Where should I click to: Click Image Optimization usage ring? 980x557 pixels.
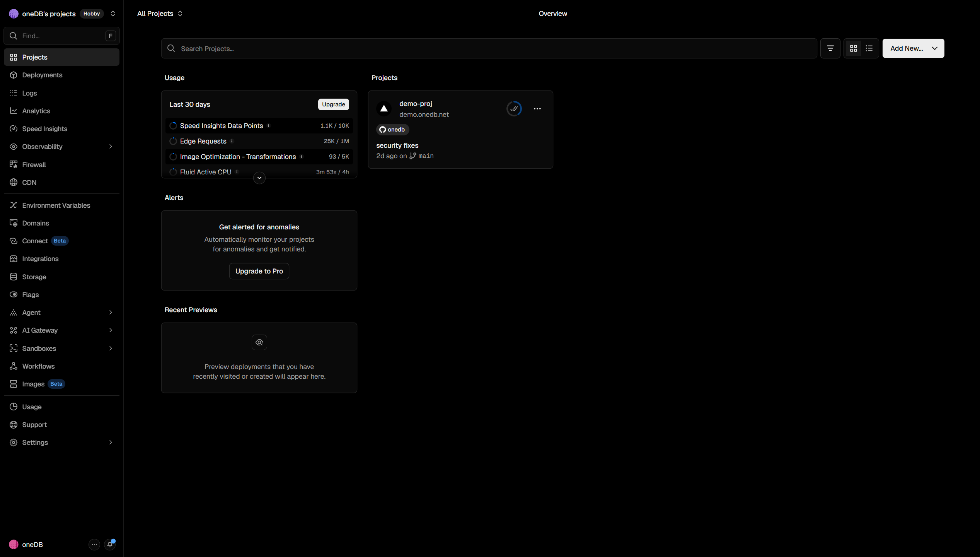pyautogui.click(x=173, y=157)
